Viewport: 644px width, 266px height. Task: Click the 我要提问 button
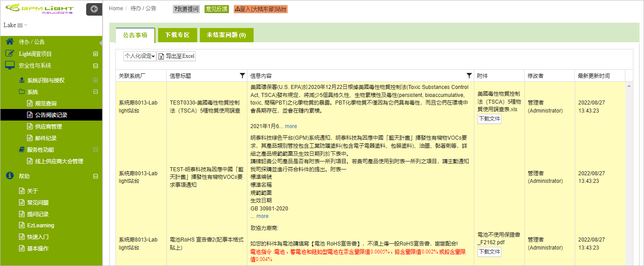[x=186, y=9]
